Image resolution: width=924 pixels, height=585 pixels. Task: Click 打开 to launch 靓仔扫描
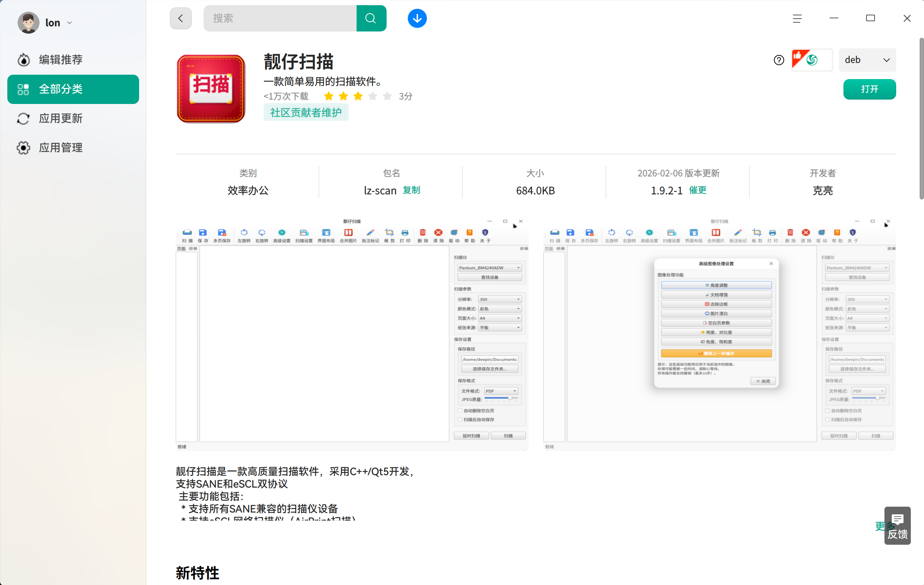coord(869,89)
